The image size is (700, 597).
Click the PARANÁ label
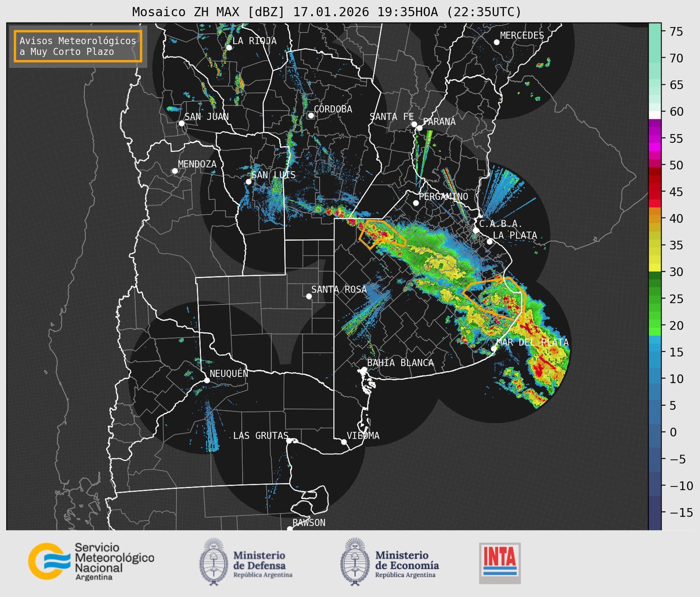[x=439, y=122]
